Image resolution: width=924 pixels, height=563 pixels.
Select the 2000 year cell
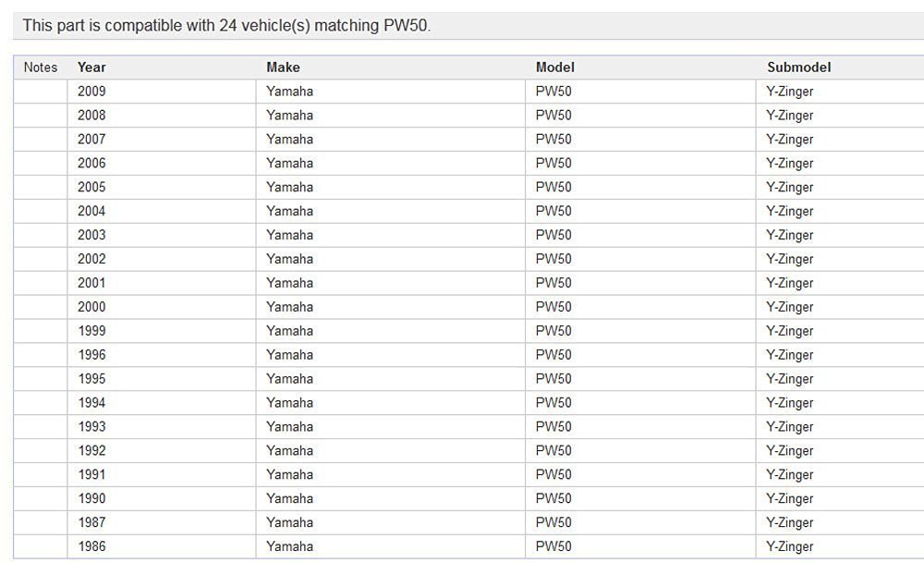pyautogui.click(x=91, y=307)
